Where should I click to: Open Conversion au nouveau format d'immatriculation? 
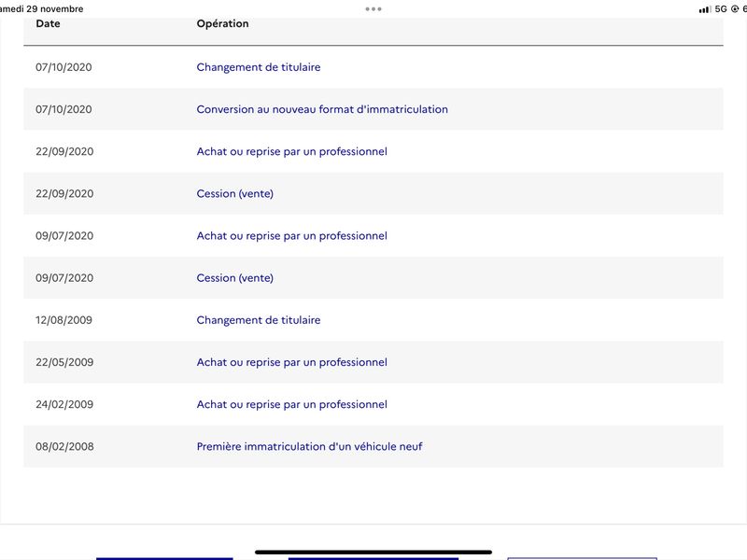click(321, 109)
